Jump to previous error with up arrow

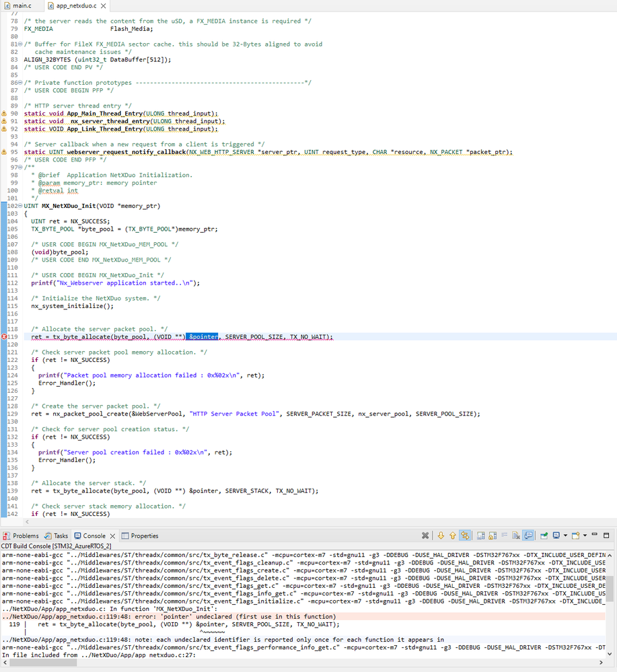coord(453,535)
